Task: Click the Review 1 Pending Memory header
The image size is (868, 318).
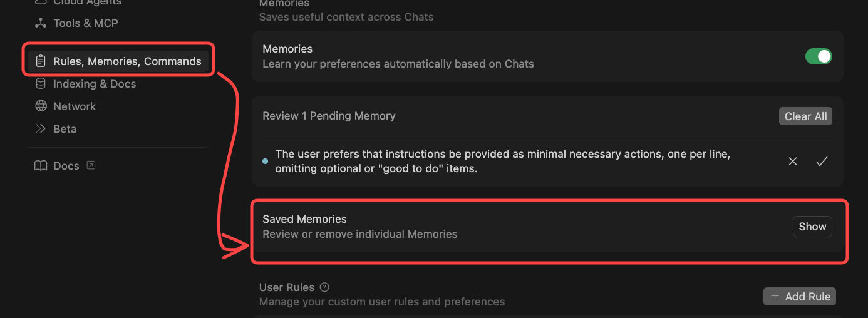Action: [x=329, y=116]
